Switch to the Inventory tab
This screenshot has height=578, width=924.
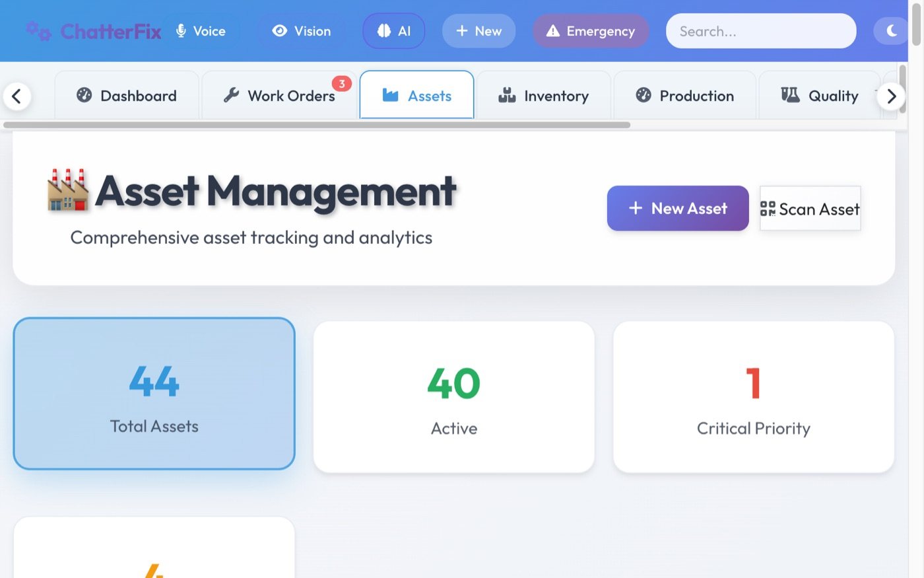point(544,96)
